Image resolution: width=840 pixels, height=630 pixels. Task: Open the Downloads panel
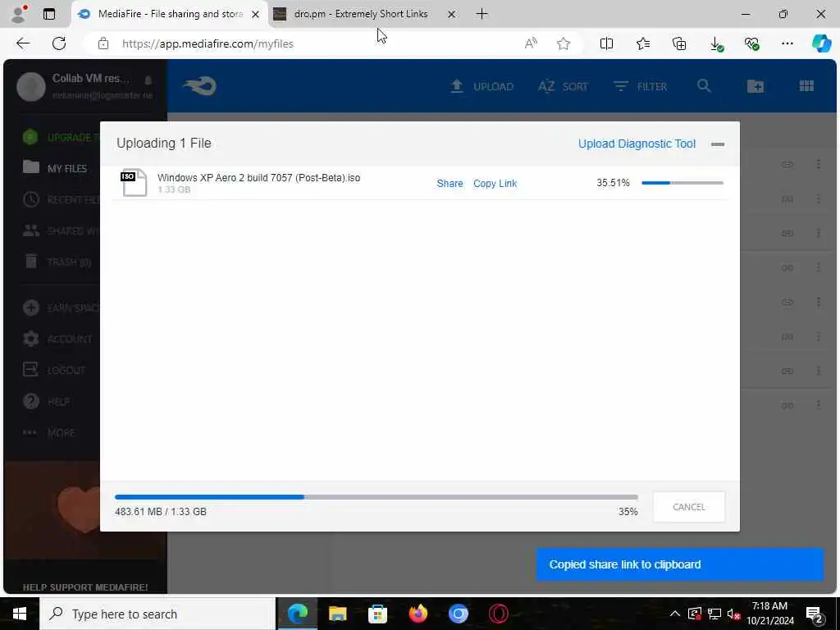[x=716, y=44]
